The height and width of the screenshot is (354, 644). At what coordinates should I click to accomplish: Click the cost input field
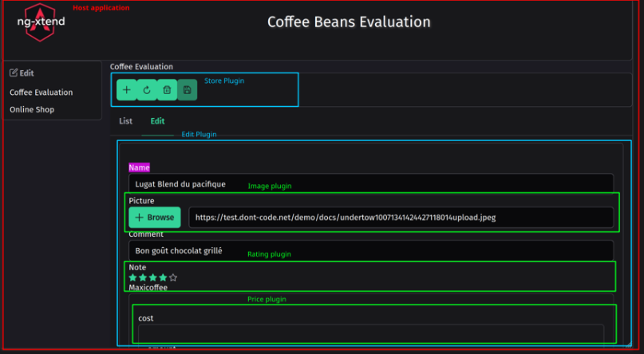pyautogui.click(x=371, y=334)
